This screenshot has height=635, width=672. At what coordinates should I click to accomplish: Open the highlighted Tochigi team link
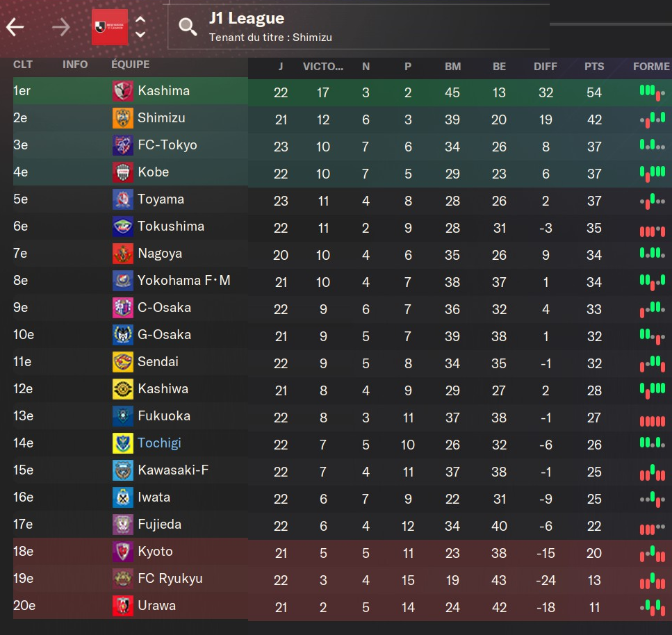click(x=159, y=443)
